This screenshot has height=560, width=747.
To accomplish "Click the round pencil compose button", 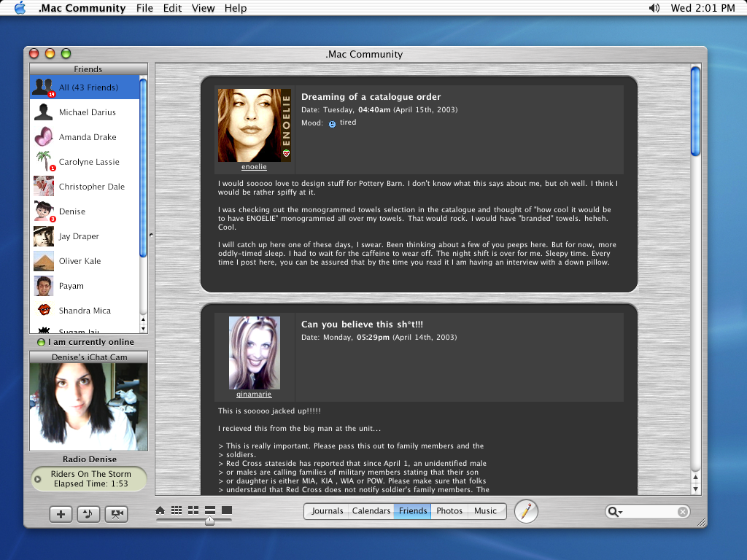I will pos(526,511).
